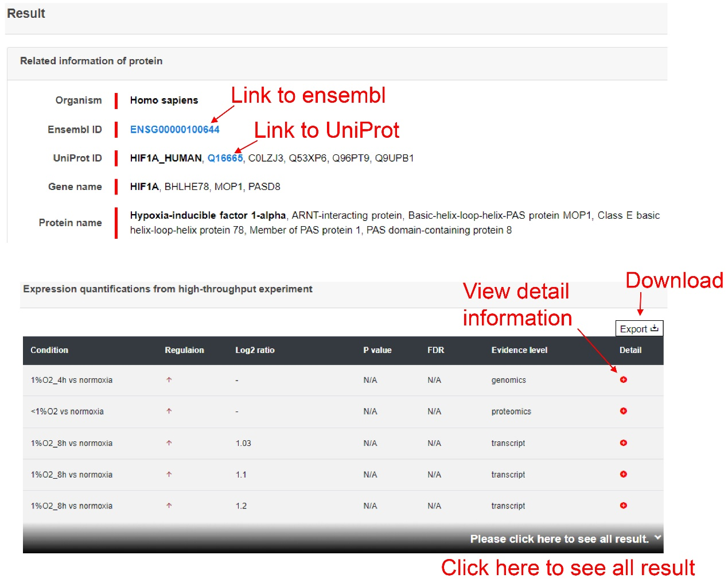The height and width of the screenshot is (582, 728).
Task: Click gene name BHLHE78
Action: [x=186, y=187]
